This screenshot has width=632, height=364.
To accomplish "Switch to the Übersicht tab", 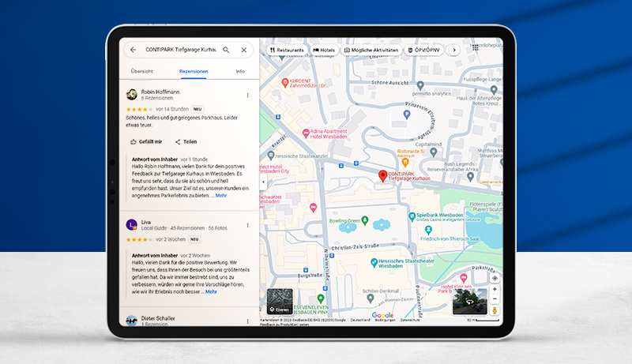I will coord(142,71).
